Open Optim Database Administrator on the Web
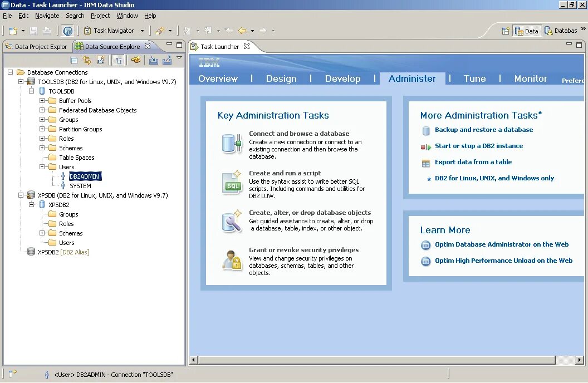Viewport: 588px width, 383px height. (502, 244)
